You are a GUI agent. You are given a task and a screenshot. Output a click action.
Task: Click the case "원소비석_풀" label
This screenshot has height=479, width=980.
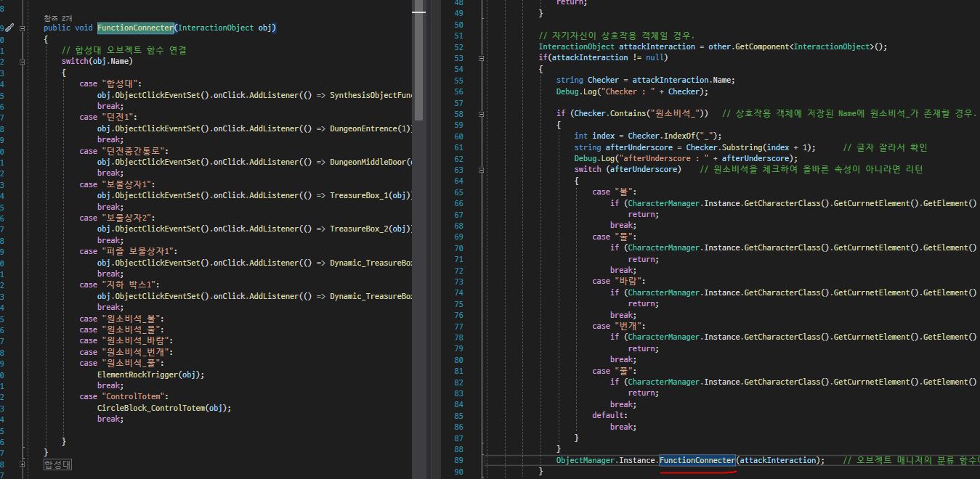tap(122, 363)
